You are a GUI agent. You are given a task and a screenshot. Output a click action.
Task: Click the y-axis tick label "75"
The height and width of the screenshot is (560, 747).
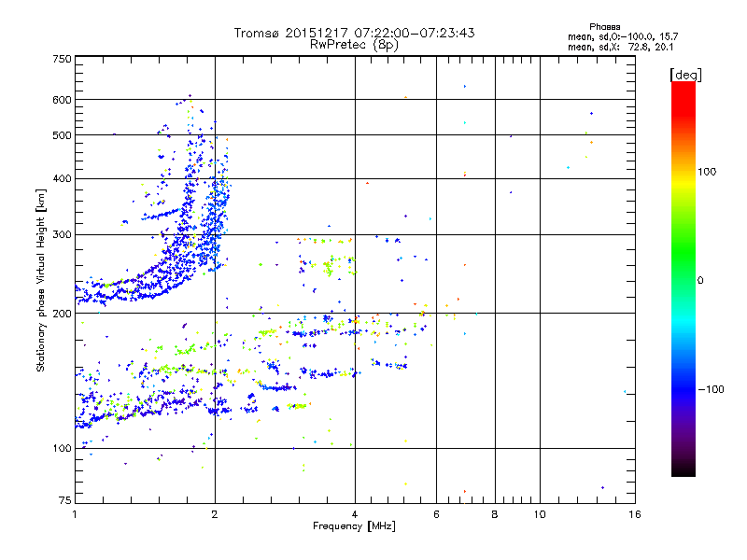(65, 500)
